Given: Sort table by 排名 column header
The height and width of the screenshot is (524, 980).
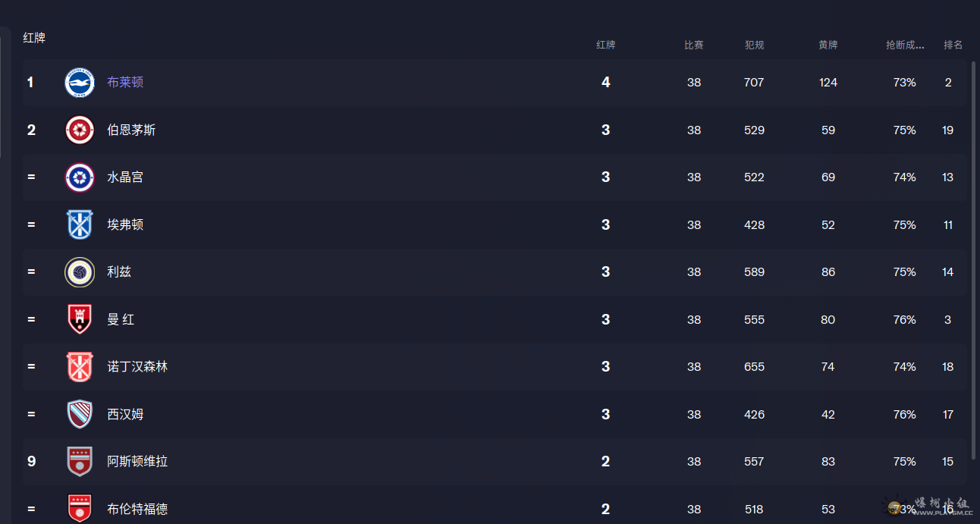Looking at the screenshot, I should pyautogui.click(x=953, y=45).
